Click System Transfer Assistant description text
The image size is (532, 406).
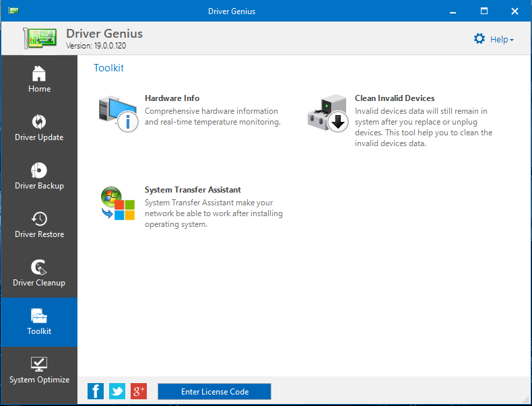click(x=213, y=213)
